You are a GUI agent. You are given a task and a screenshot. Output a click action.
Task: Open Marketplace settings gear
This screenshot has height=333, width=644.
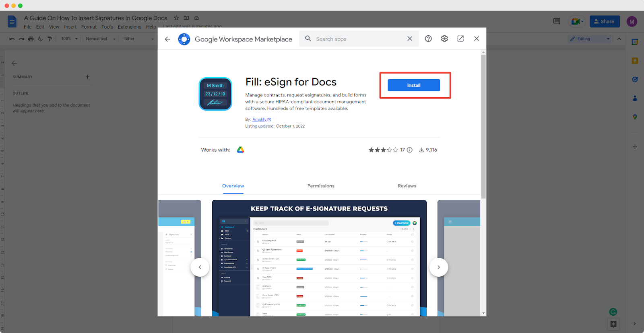pos(444,39)
